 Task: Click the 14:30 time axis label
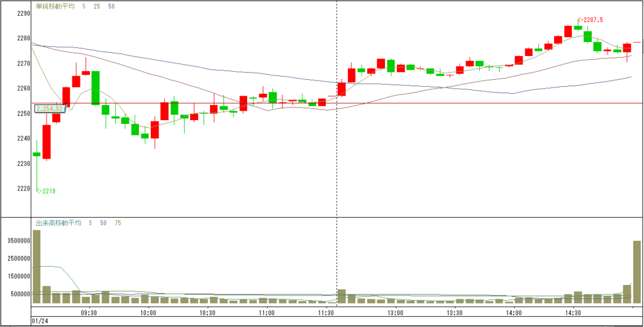[573, 312]
